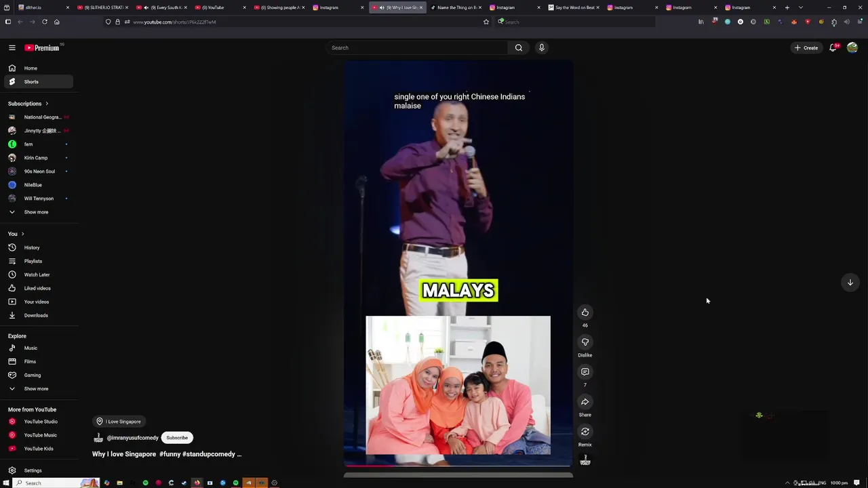Show hidden system tray icons
Viewport: 868px width, 488px height.
(x=787, y=483)
